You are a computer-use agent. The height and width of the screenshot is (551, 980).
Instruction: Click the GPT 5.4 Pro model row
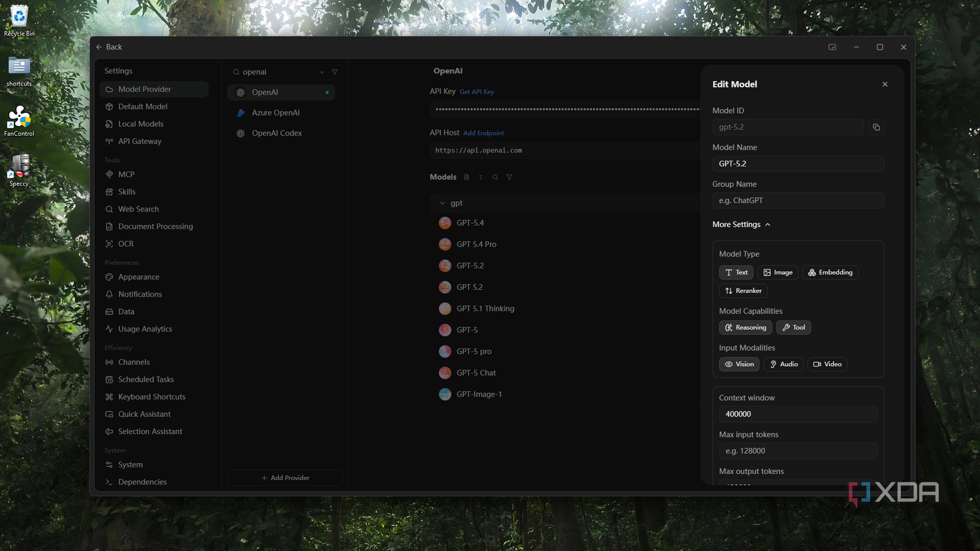point(565,244)
